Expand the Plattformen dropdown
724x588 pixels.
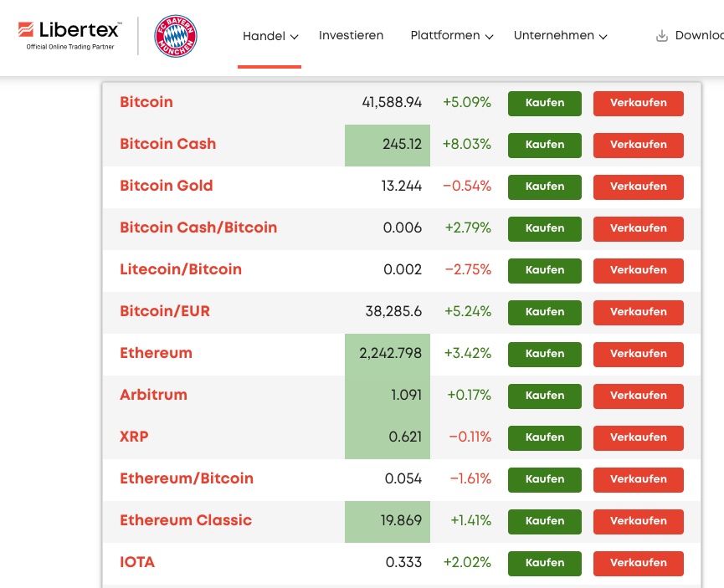click(x=449, y=36)
